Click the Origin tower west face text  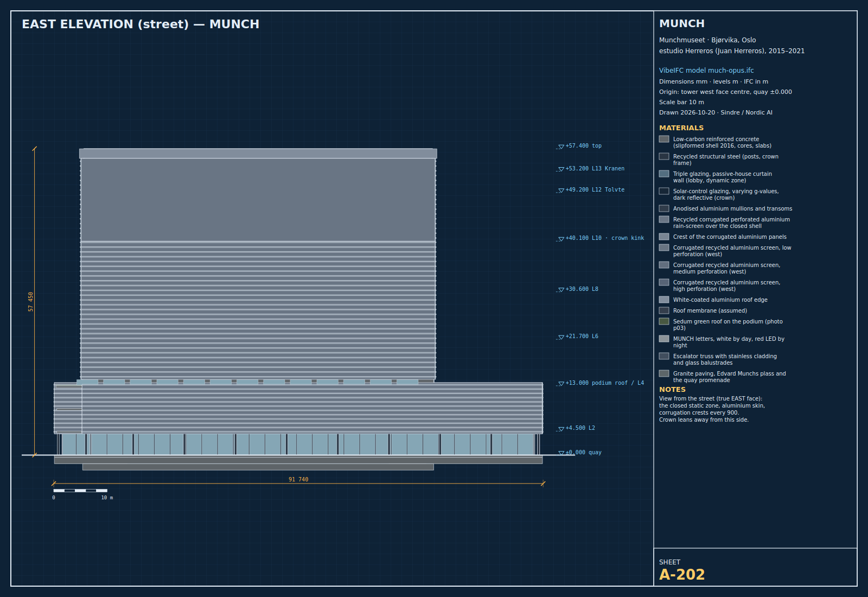(x=725, y=92)
